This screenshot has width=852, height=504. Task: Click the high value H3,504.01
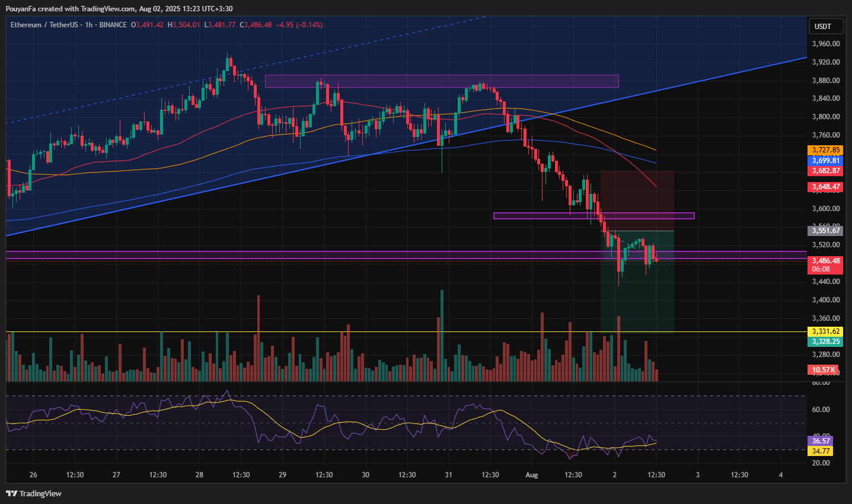coord(184,25)
